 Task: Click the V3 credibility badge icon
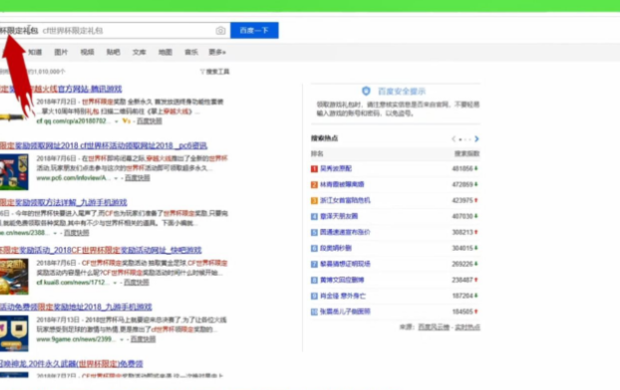127,121
